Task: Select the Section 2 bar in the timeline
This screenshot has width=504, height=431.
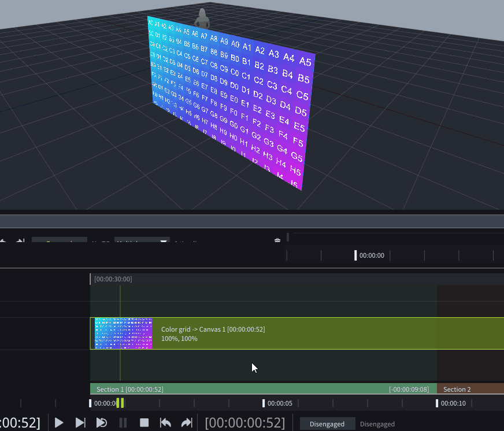Action: point(469,389)
